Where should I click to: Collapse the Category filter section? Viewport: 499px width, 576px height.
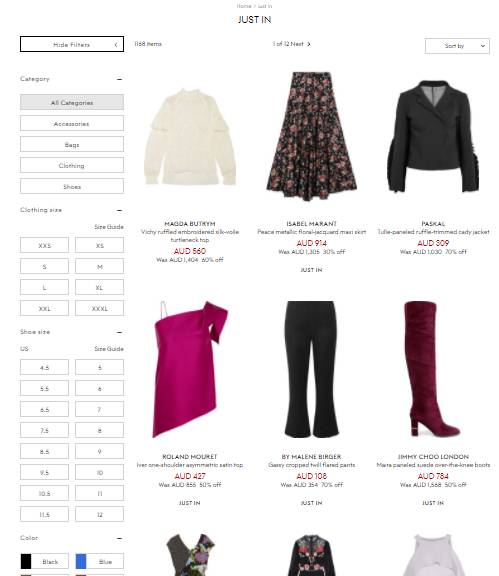[119, 79]
